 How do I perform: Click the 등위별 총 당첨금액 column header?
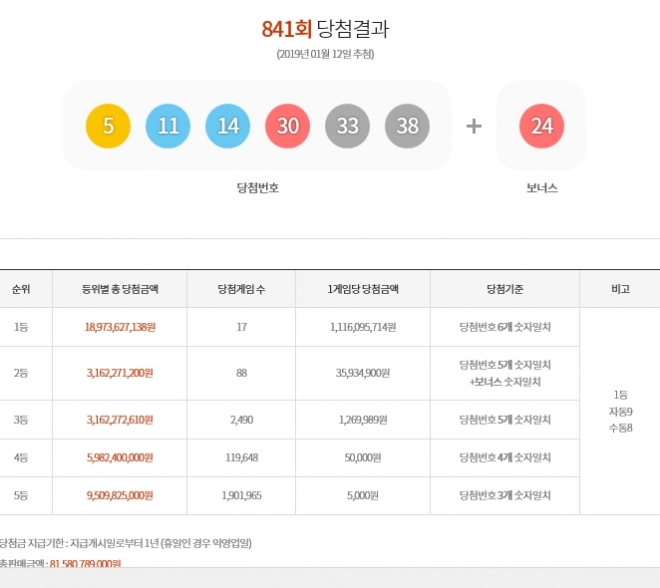[x=120, y=289]
